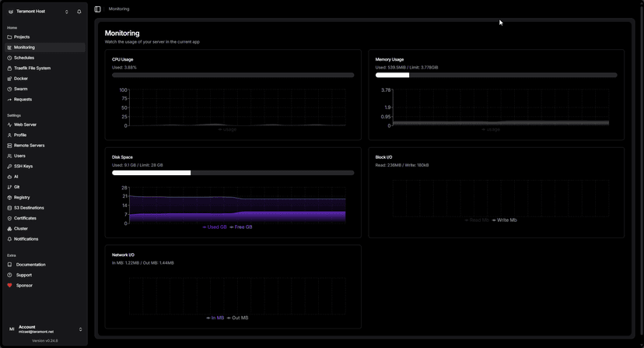Visit the Support link
The image size is (644, 348).
pyautogui.click(x=24, y=275)
